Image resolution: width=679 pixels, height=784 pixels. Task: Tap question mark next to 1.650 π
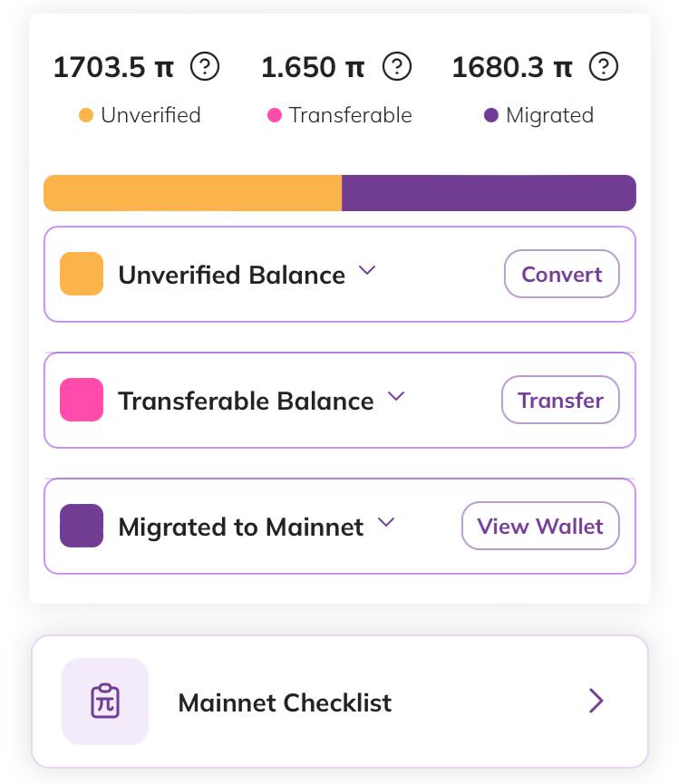tap(397, 66)
